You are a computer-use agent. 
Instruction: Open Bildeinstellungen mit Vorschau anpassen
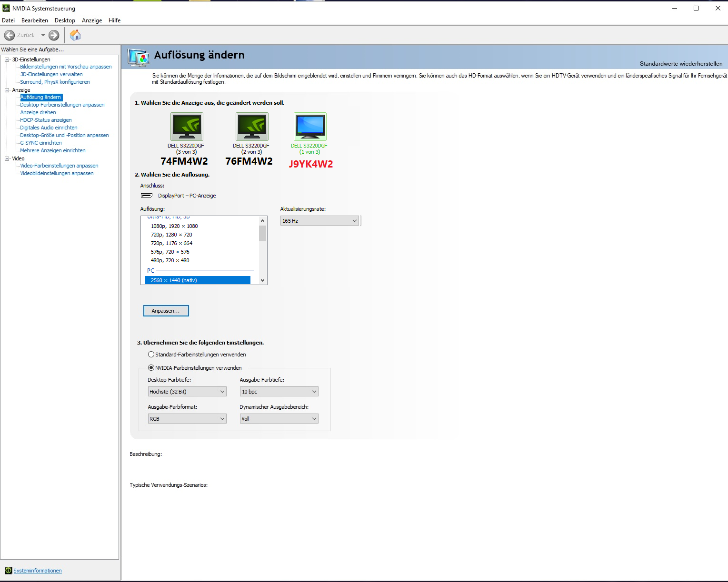(66, 67)
